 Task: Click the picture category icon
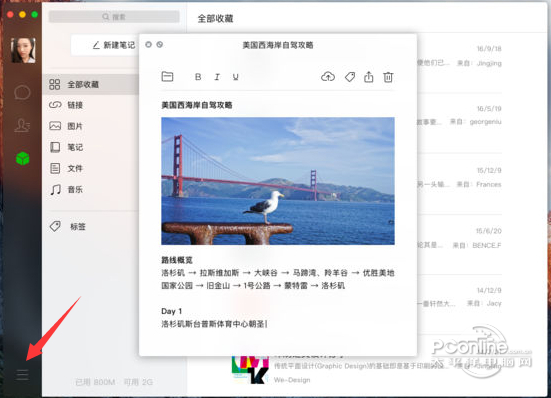coord(55,126)
